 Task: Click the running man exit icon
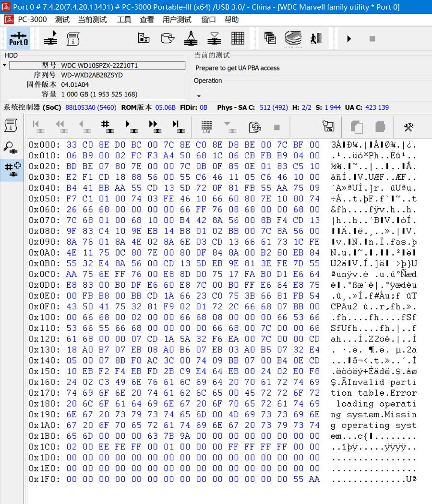pyautogui.click(x=316, y=38)
